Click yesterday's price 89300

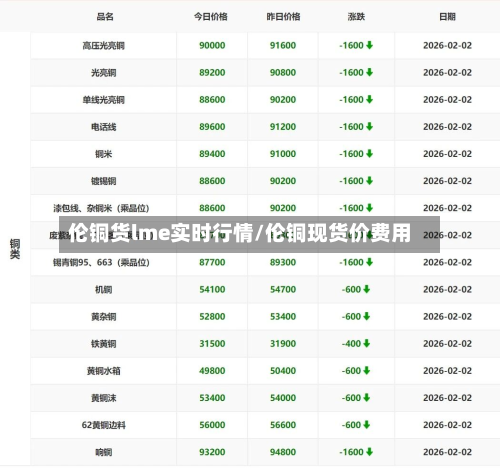[x=283, y=262]
